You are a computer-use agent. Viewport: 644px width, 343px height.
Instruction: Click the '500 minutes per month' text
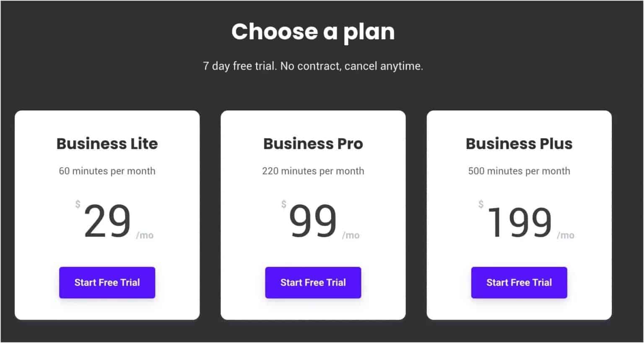[519, 171]
